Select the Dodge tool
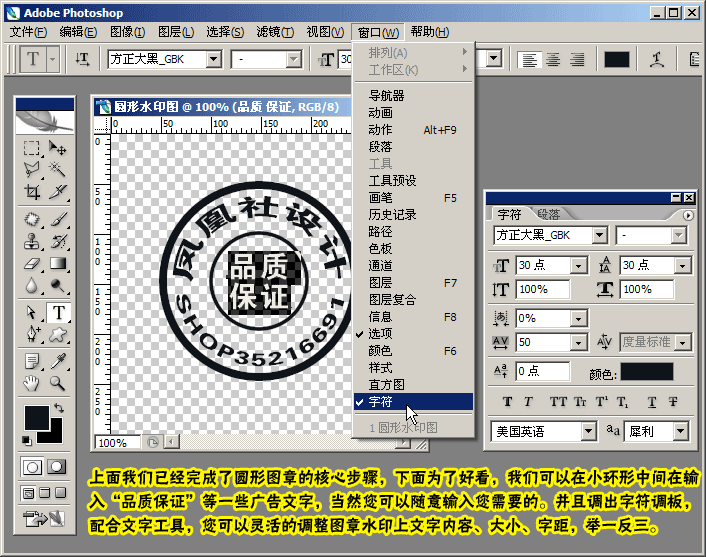Viewport: 706px width, 557px height. tap(58, 285)
